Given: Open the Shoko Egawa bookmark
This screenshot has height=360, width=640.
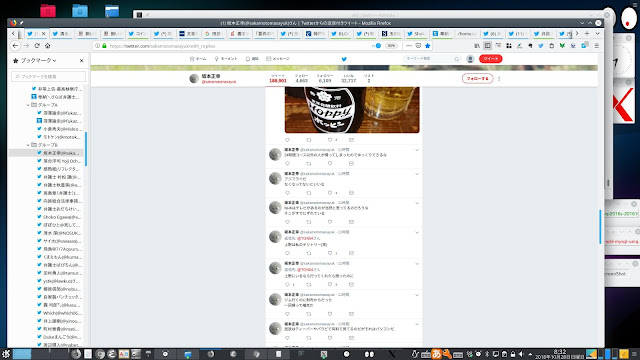Looking at the screenshot, I should click(60, 217).
